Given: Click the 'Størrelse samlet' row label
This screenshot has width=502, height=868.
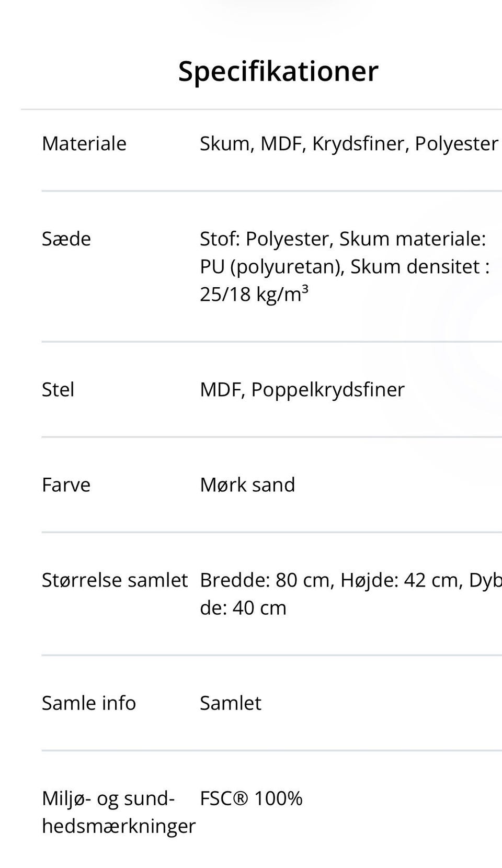Looking at the screenshot, I should click(x=115, y=580).
